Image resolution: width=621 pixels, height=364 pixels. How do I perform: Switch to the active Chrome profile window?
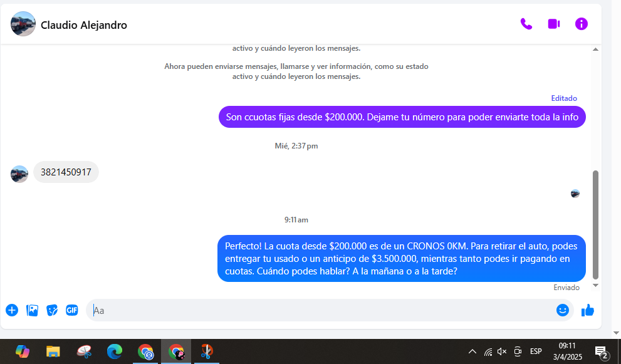coord(176,351)
